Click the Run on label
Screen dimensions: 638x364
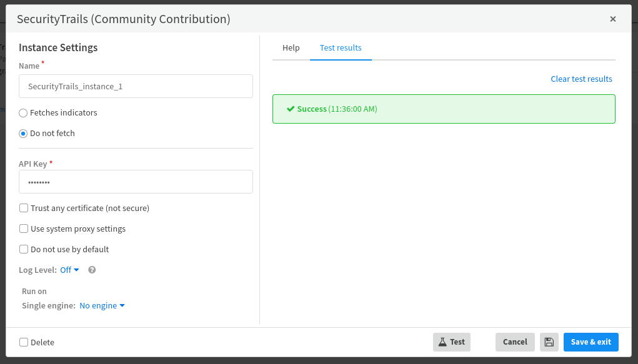coord(34,291)
